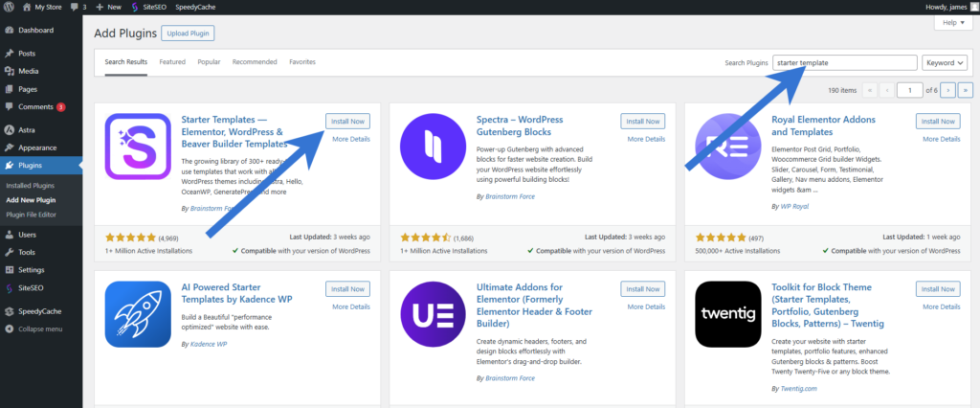Switch to the Favorites tab
This screenshot has height=408, width=980.
point(302,62)
